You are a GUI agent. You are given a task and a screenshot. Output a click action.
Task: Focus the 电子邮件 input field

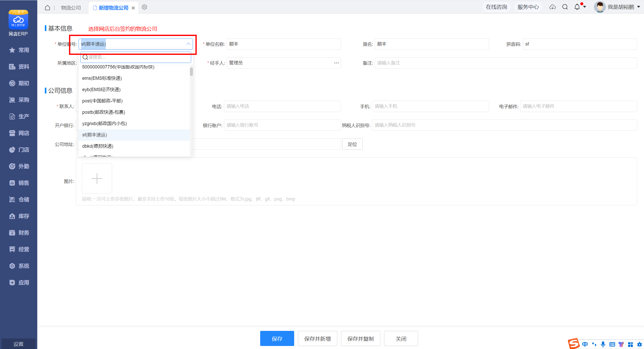[579, 106]
